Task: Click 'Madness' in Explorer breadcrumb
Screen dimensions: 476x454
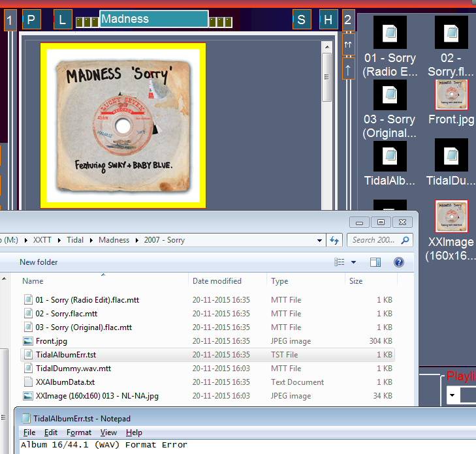Action: 114,240
